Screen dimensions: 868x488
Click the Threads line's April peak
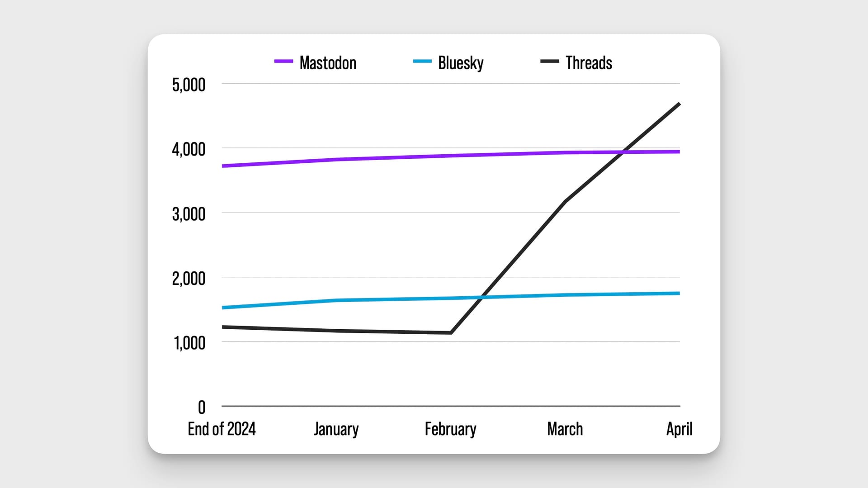[679, 104]
